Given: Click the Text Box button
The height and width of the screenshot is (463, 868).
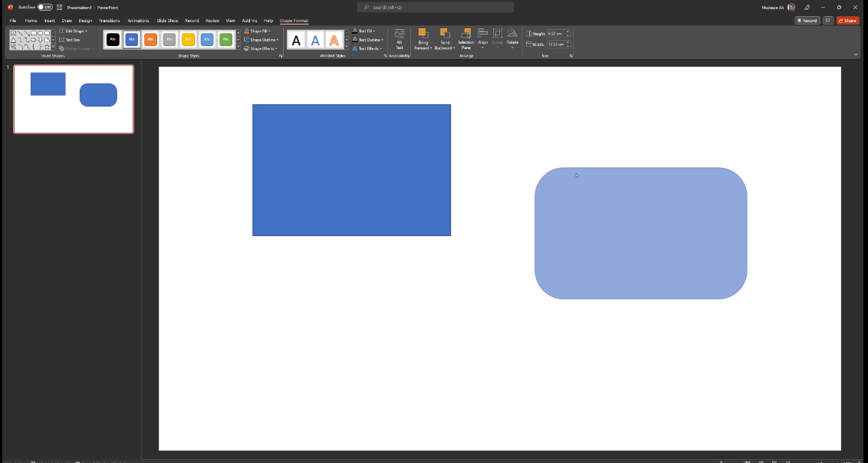Looking at the screenshot, I should [70, 40].
